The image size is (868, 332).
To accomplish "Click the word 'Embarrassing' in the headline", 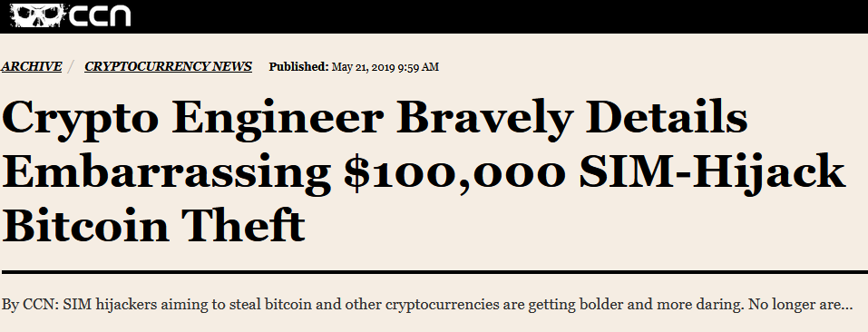I will (x=167, y=174).
